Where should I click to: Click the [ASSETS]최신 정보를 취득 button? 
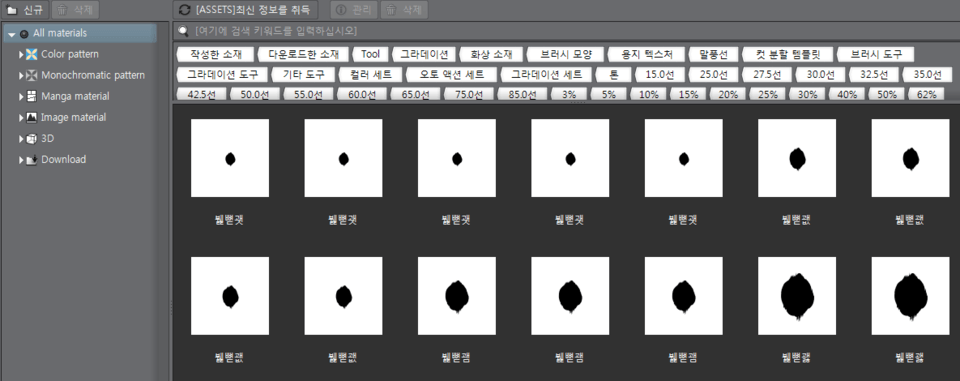point(246,10)
